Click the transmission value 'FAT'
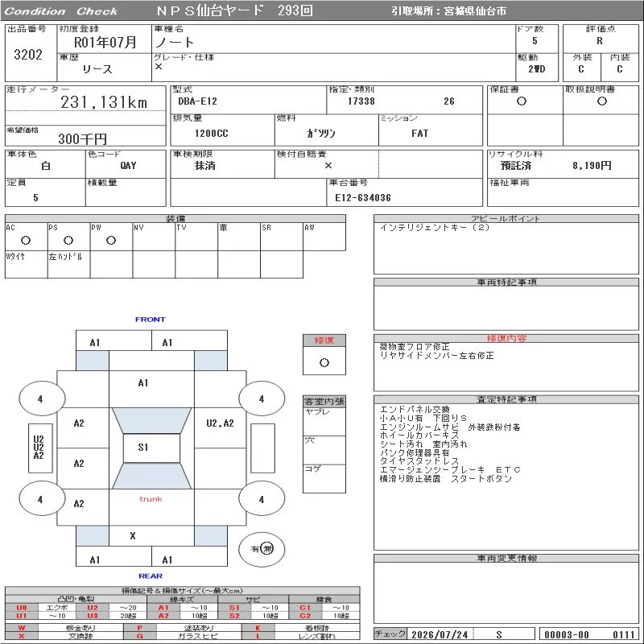This screenshot has width=644, height=644. 419,133
